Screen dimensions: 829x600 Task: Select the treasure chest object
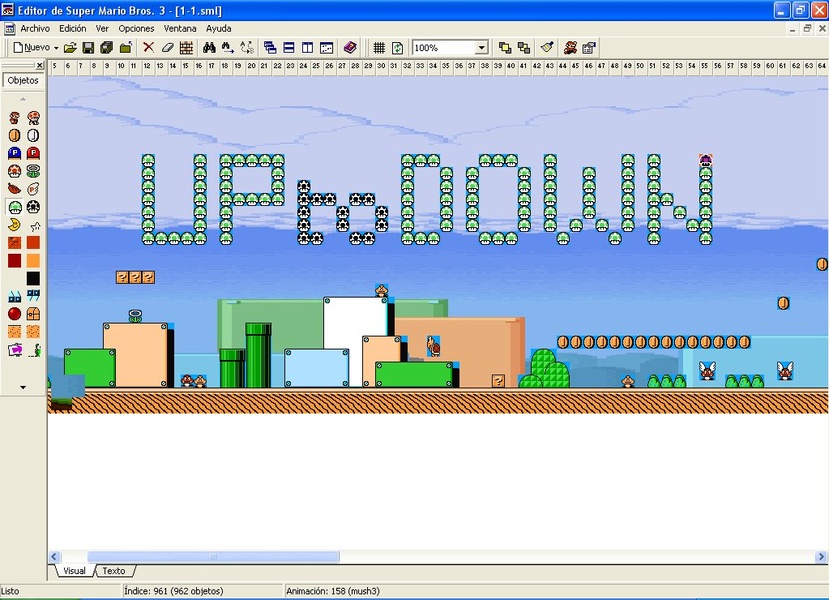(33, 314)
